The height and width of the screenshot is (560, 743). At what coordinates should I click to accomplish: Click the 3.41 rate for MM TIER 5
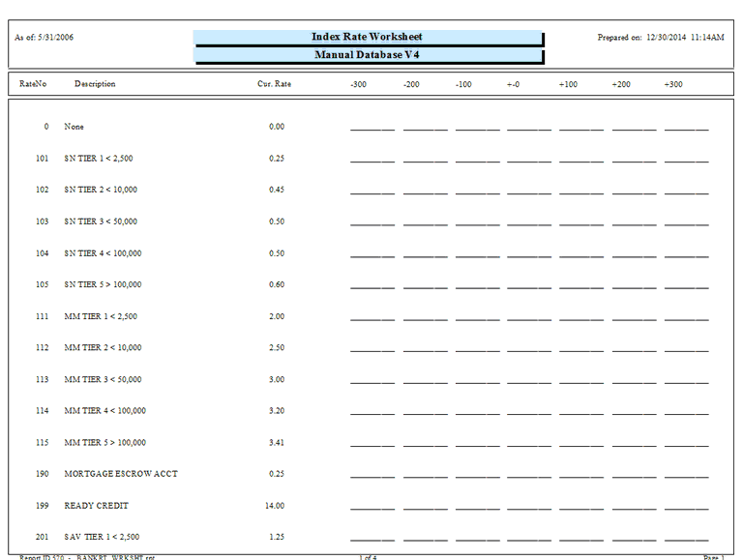coord(277,443)
